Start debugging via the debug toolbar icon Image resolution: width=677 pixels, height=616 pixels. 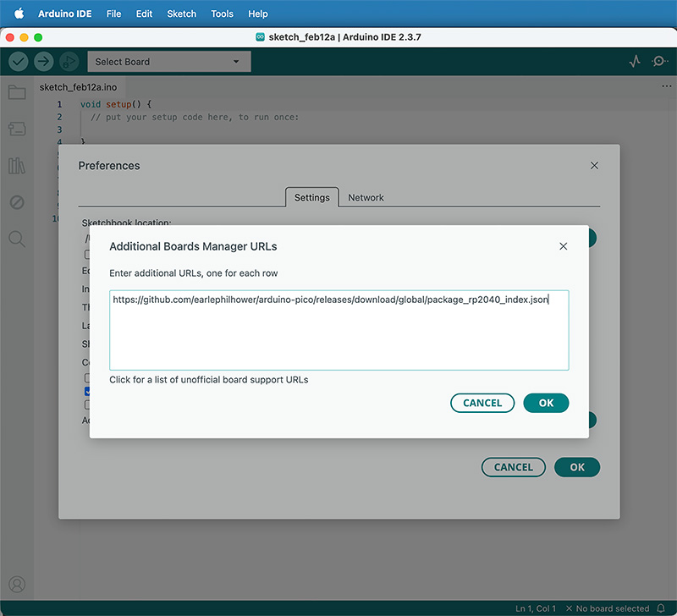click(x=69, y=61)
